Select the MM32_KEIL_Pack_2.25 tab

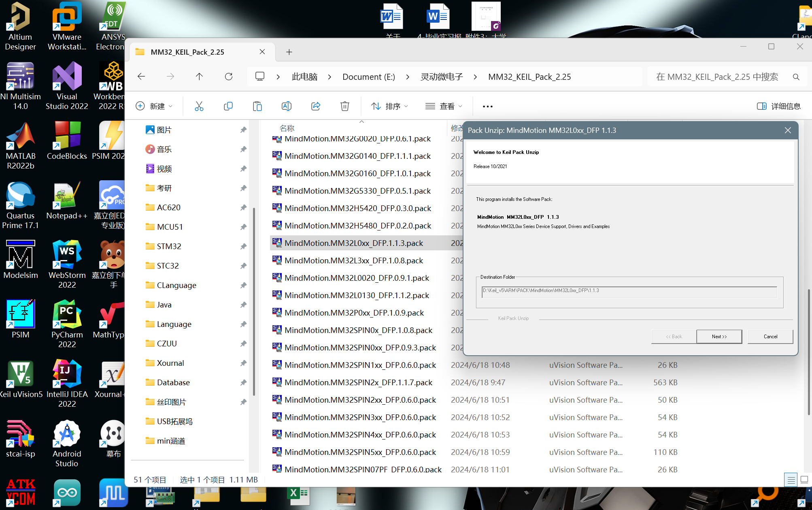(187, 52)
